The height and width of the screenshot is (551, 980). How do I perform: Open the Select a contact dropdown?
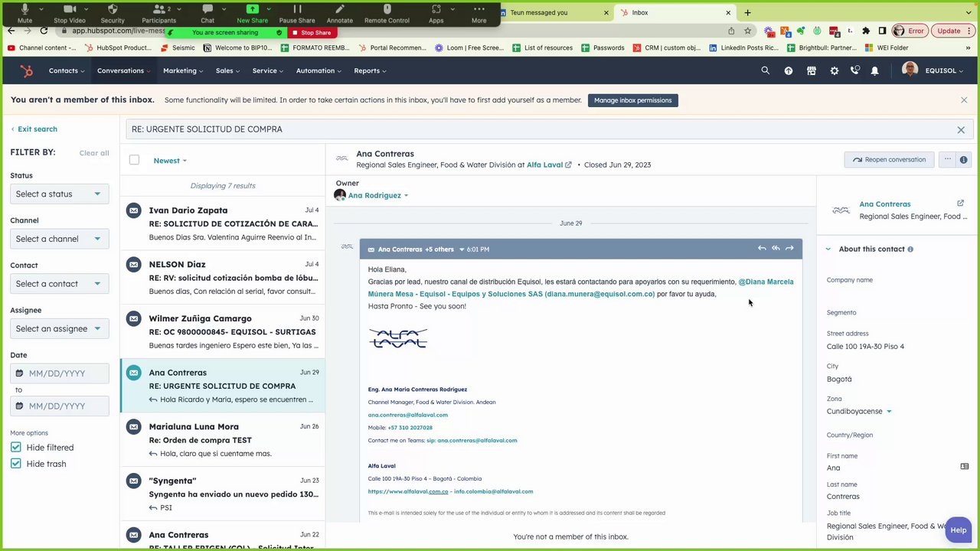[60, 283]
